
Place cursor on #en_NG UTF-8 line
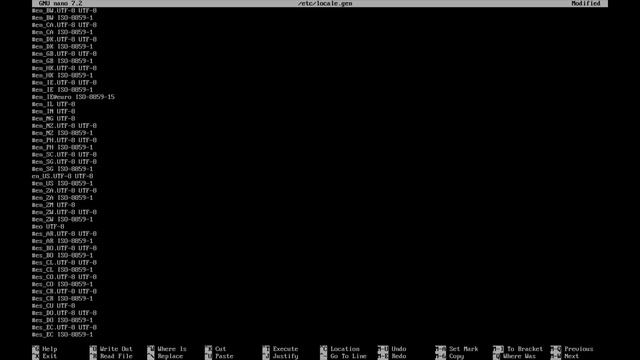coord(53,119)
